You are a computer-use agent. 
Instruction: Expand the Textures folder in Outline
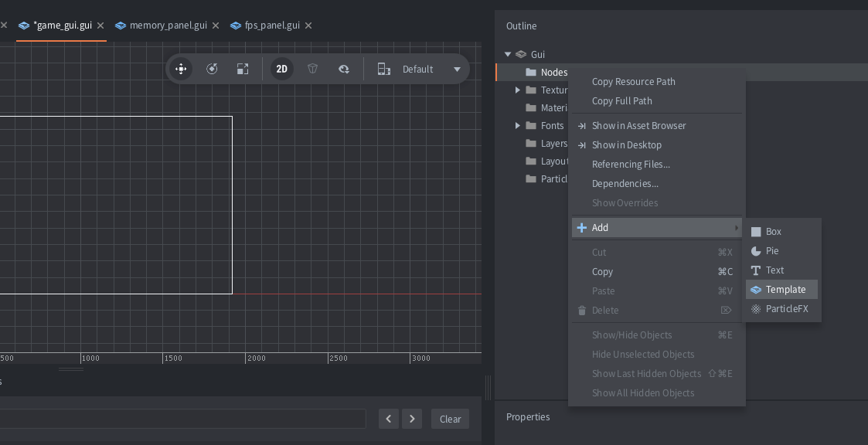coord(518,90)
